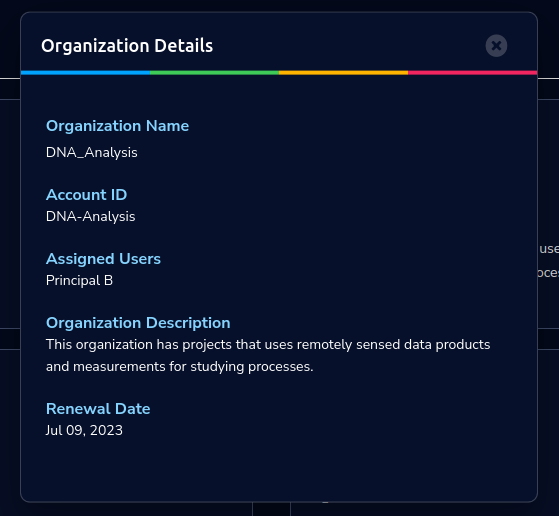Image resolution: width=559 pixels, height=516 pixels.
Task: Click the Organization Name label
Action: 117,126
